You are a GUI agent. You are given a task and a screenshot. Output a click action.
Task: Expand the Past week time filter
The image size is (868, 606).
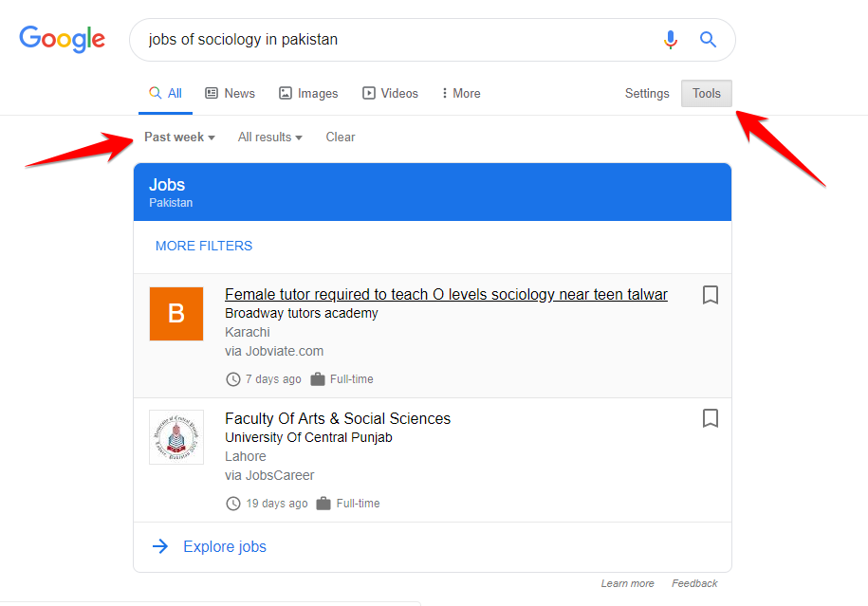click(x=179, y=138)
